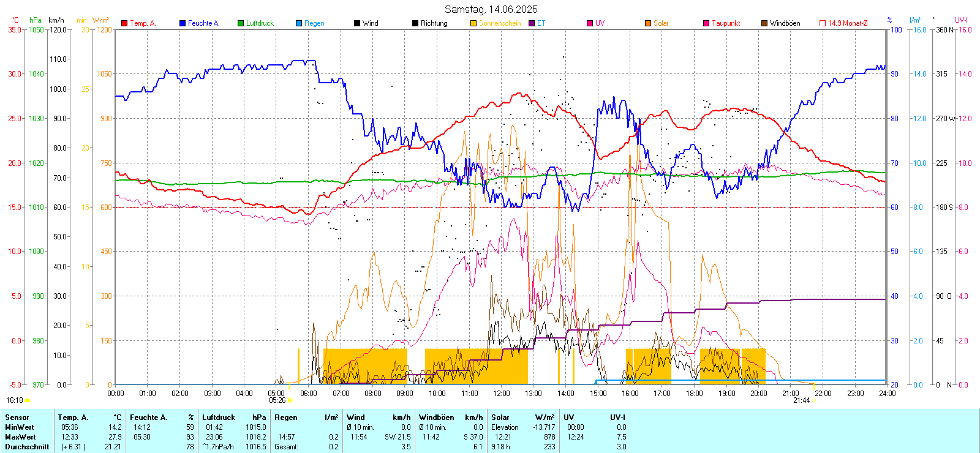Click the blue Feuchte A. legend square
Viewport: 980px width, 453px height.
pos(183,23)
